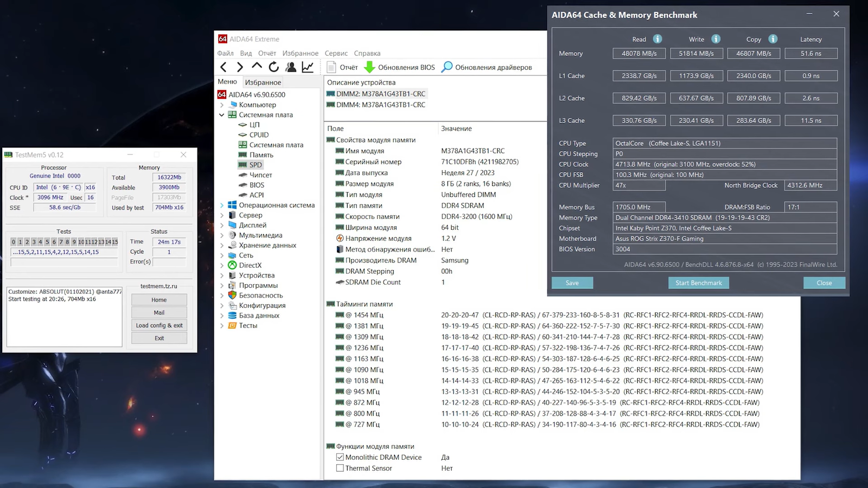868x488 pixels.
Task: Click the back navigation arrow in AIDA64
Action: click(224, 67)
